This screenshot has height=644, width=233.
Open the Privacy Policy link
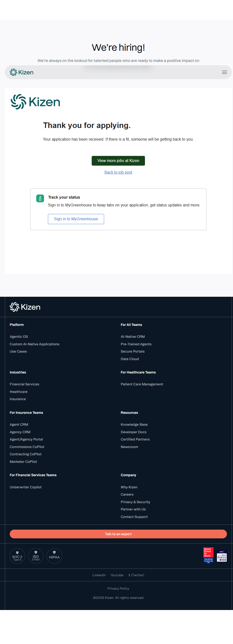pyautogui.click(x=118, y=588)
